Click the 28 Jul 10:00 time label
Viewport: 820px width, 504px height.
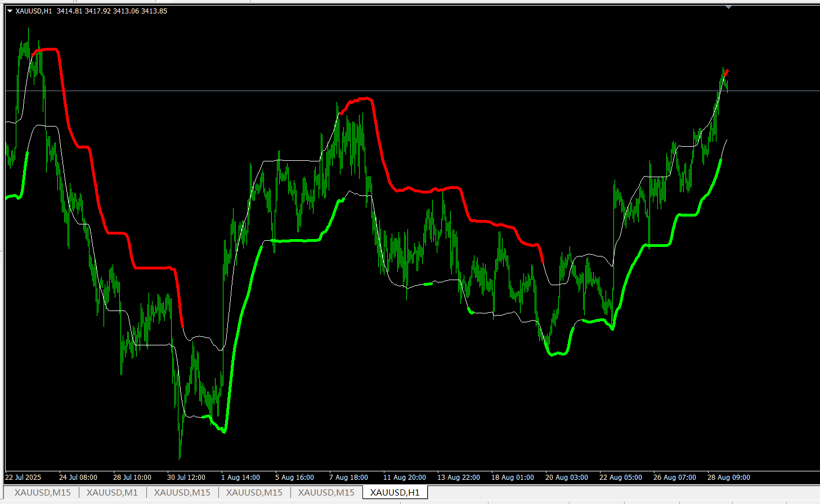132,478
